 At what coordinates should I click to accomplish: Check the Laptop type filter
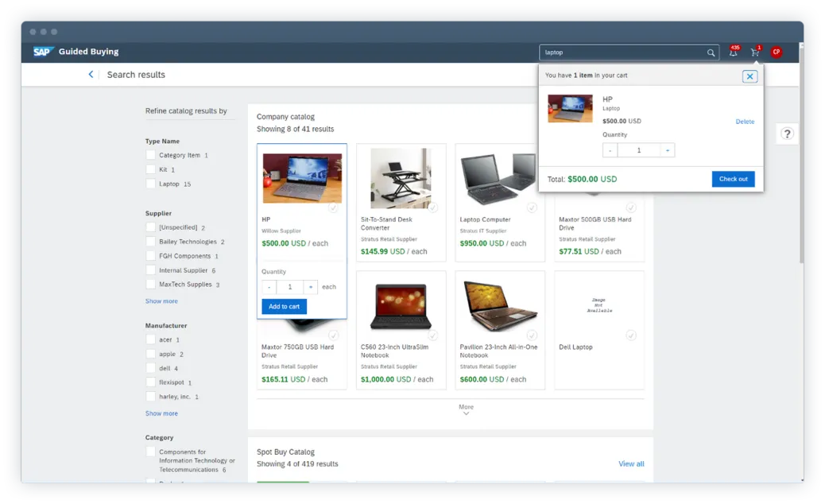(150, 184)
